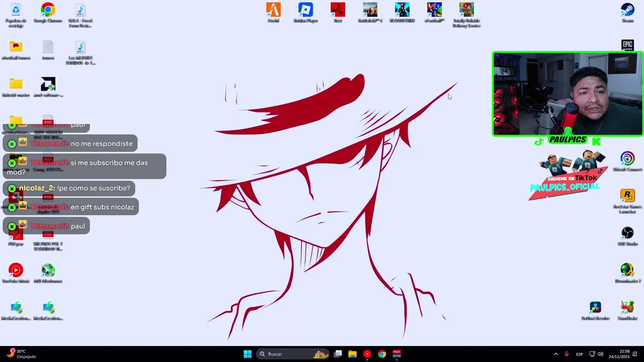Image resolution: width=644 pixels, height=362 pixels.
Task: Select the YouTube Music desktop shortcut
Action: (16, 274)
